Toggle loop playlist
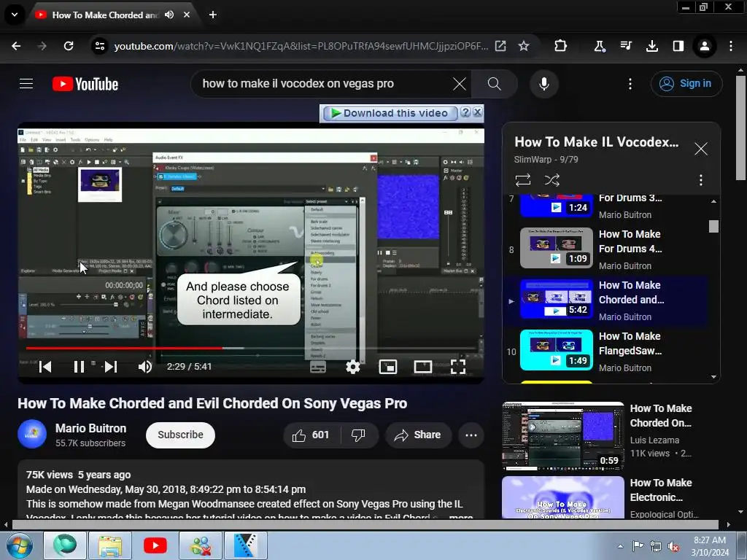Screen dimensions: 747x560 [522, 180]
